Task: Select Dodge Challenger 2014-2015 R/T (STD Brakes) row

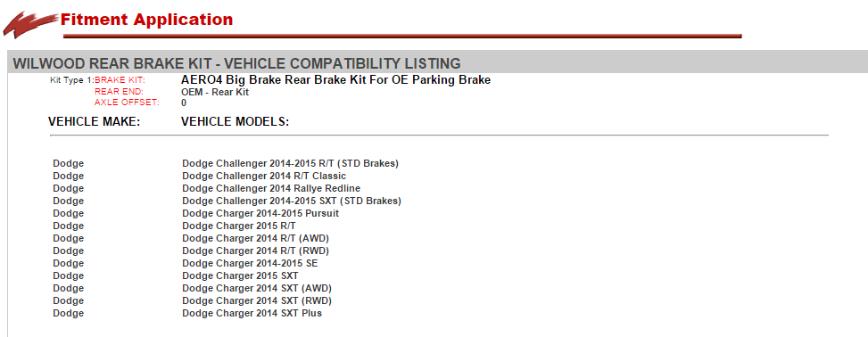Action: click(290, 164)
